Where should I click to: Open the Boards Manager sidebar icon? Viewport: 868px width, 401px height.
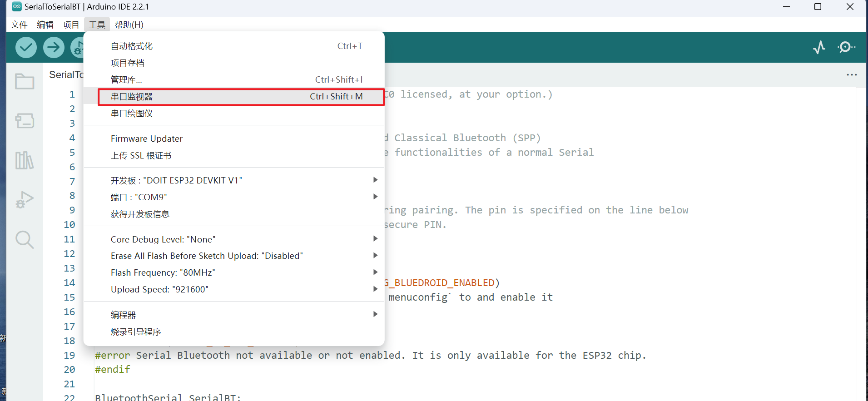pyautogui.click(x=25, y=121)
